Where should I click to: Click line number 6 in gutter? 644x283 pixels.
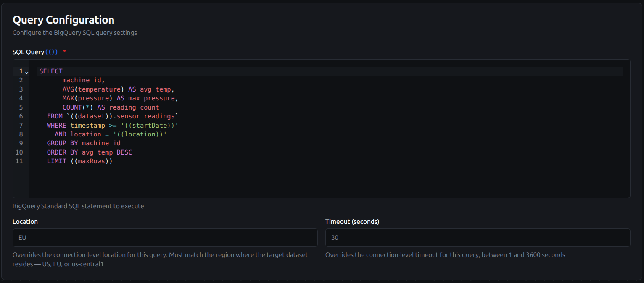(21, 116)
